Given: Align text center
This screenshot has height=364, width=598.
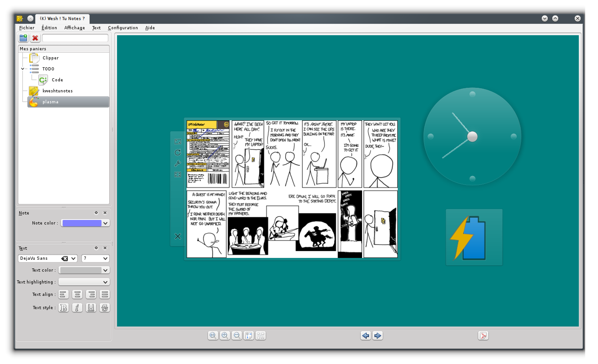Looking at the screenshot, I should (x=77, y=294).
